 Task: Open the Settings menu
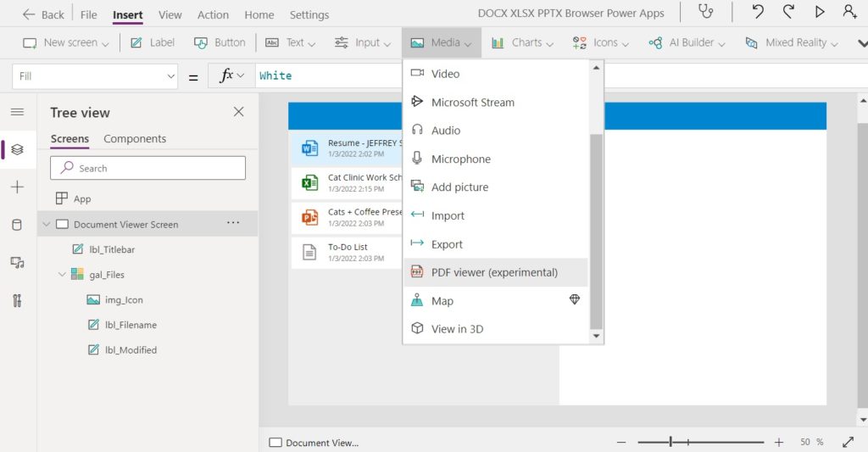(309, 15)
